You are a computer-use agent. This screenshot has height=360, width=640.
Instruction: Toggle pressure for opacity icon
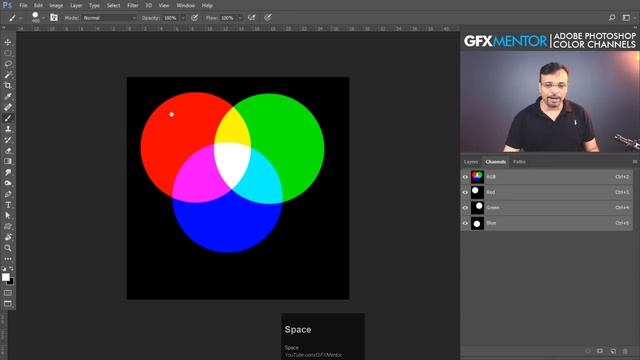point(195,18)
